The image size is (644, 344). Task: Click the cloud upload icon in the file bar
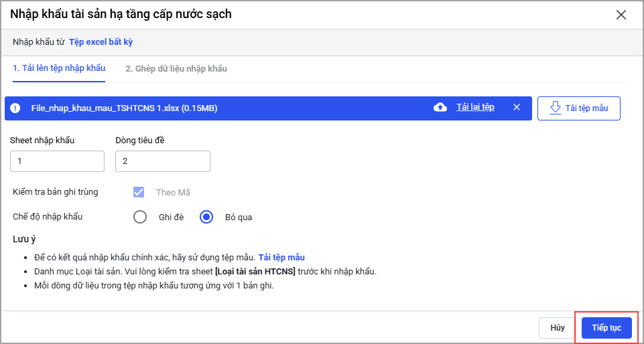[x=440, y=108]
